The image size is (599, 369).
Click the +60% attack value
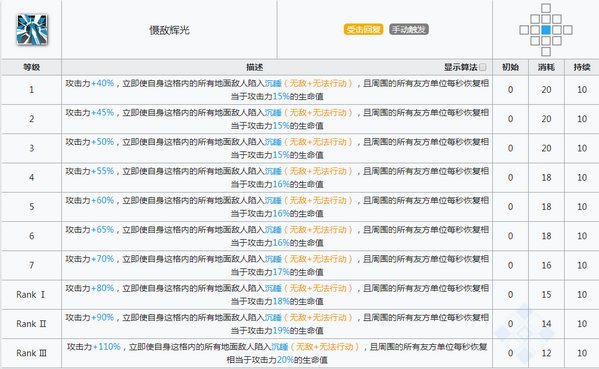click(102, 200)
